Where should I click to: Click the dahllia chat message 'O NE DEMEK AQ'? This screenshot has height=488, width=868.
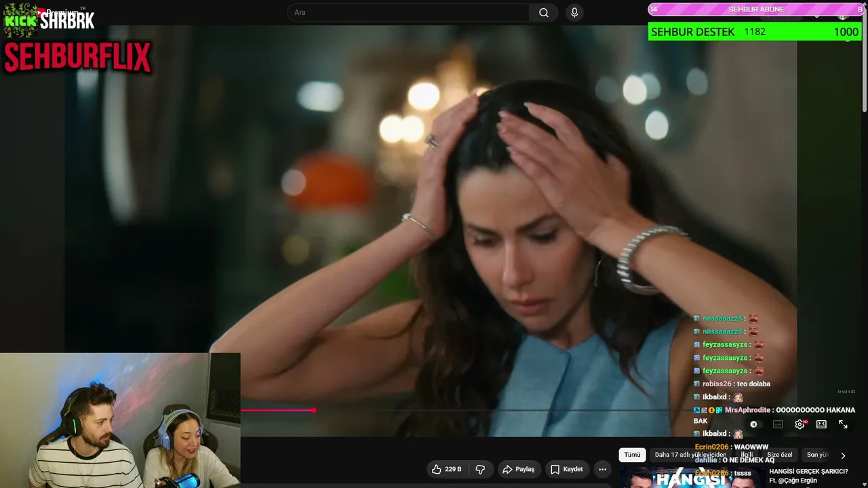pos(748,460)
